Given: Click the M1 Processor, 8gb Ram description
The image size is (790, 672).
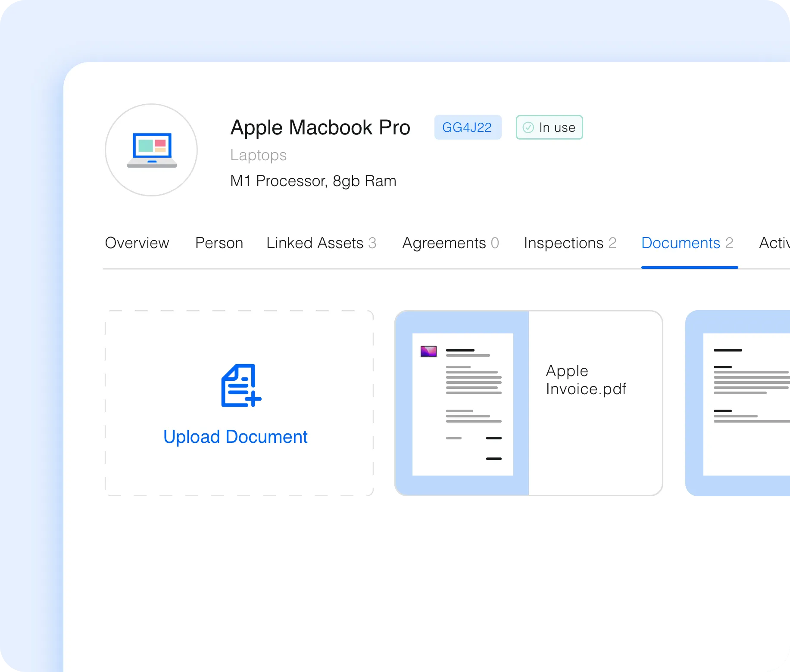Looking at the screenshot, I should 313,181.
